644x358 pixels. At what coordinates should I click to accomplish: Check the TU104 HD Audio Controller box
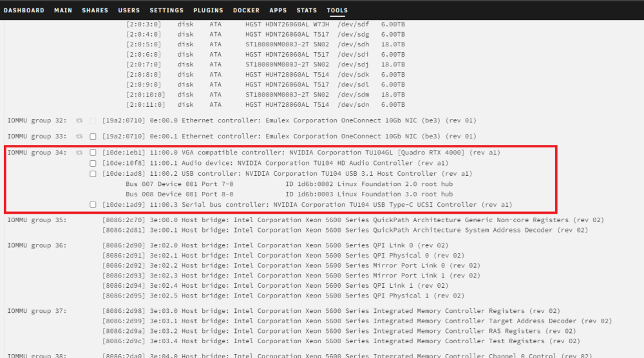coord(93,164)
